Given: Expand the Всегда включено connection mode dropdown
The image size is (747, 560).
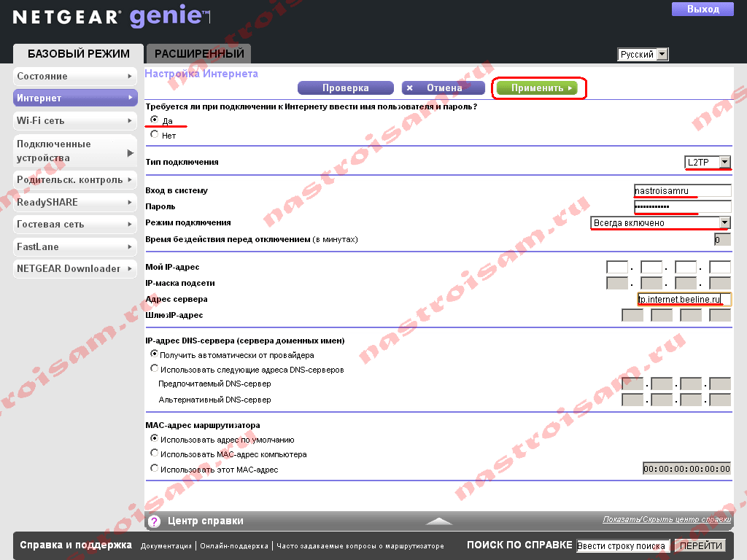Looking at the screenshot, I should click(x=660, y=223).
